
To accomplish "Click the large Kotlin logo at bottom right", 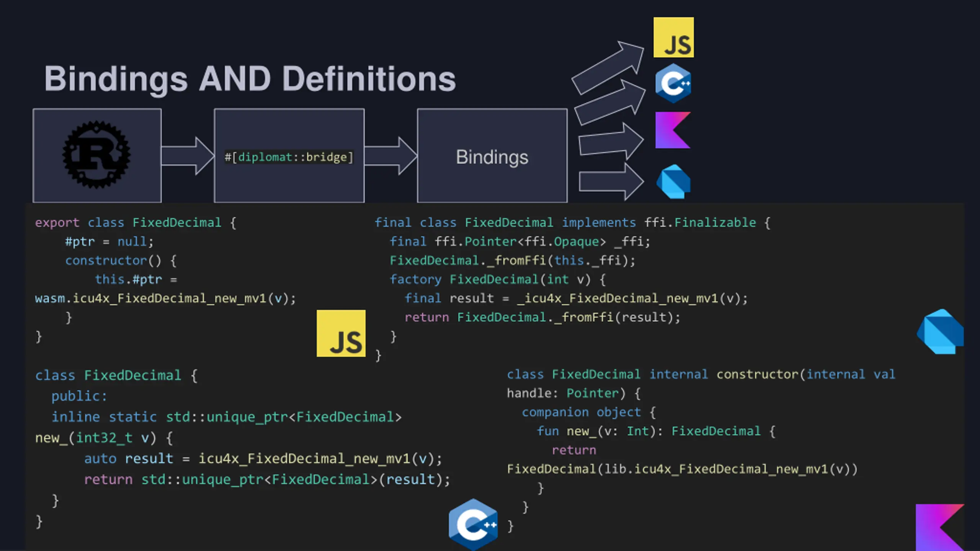I will (x=940, y=528).
